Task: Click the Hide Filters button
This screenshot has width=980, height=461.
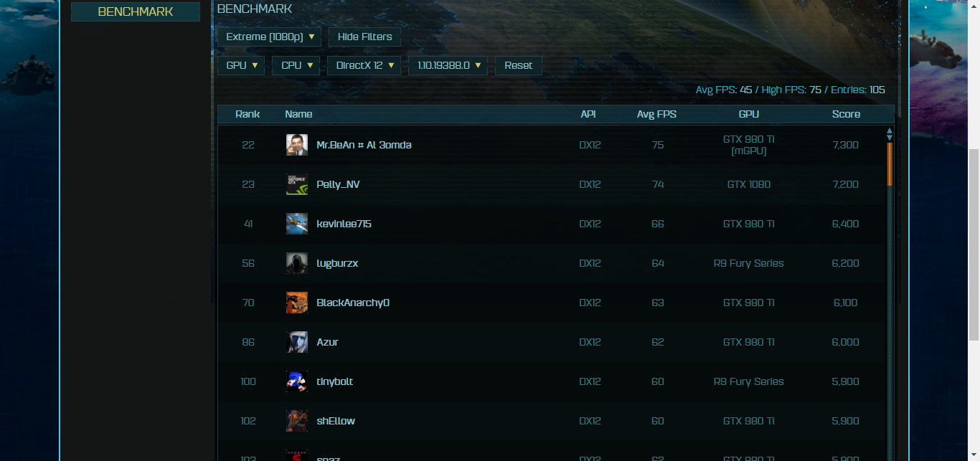Action: (364, 37)
